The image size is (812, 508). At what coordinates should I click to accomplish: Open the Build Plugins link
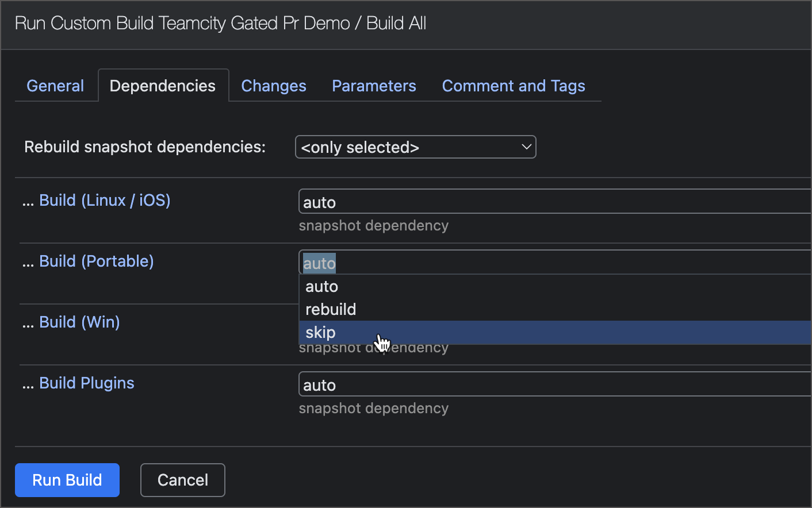click(87, 383)
